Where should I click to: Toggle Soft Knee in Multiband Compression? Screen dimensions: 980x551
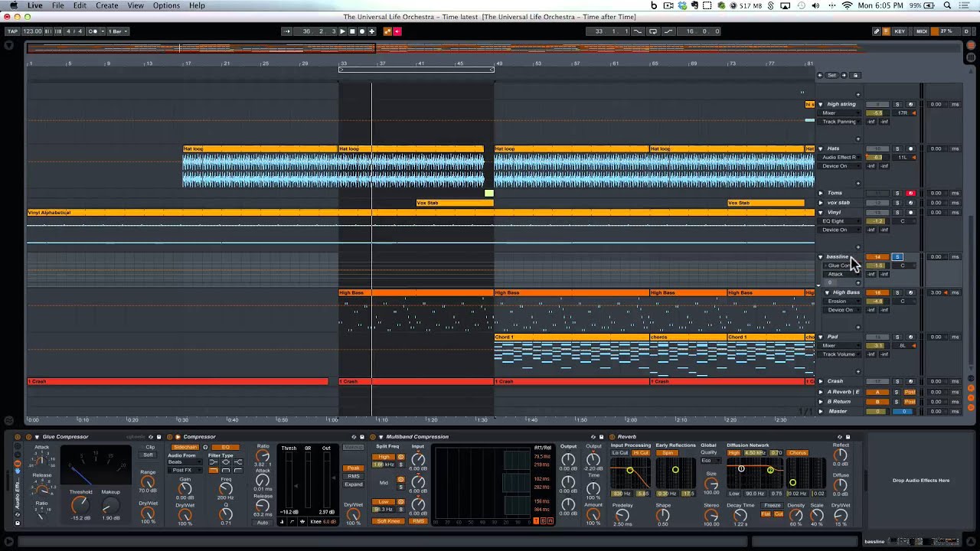pos(388,521)
